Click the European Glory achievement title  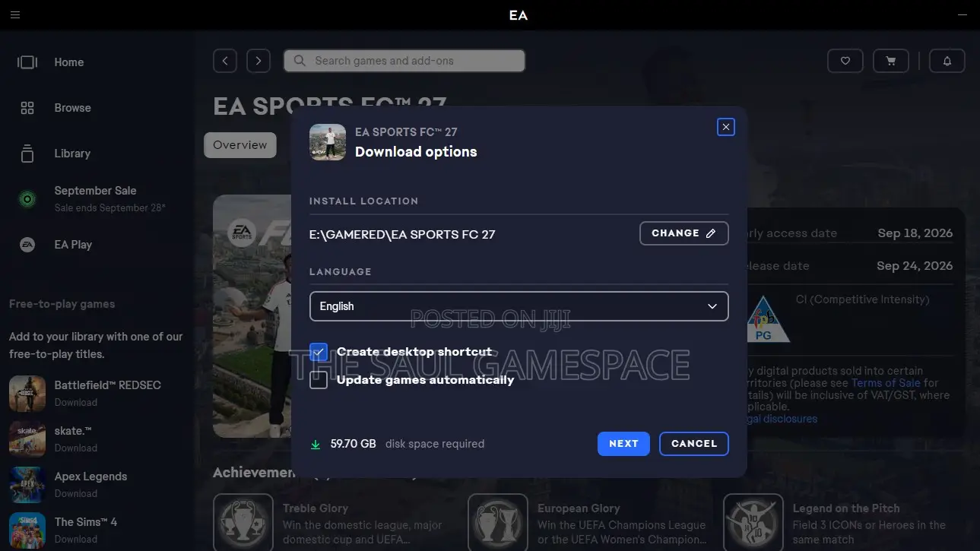[579, 508]
